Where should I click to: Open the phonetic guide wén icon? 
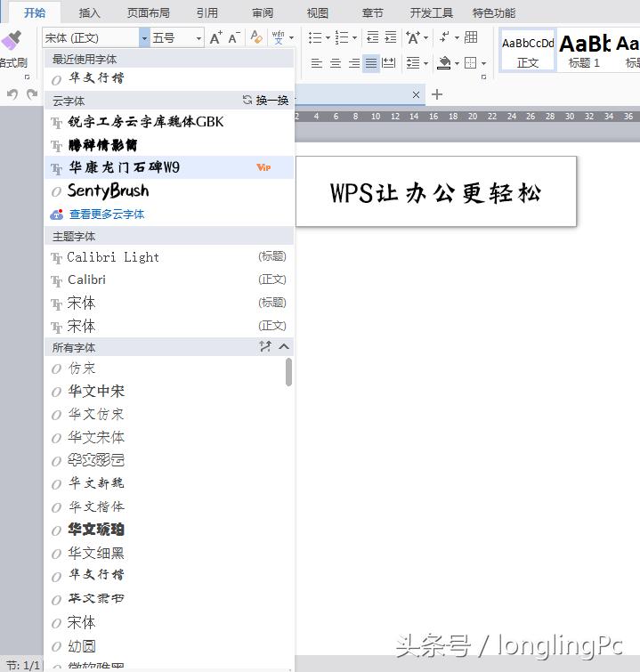click(279, 37)
